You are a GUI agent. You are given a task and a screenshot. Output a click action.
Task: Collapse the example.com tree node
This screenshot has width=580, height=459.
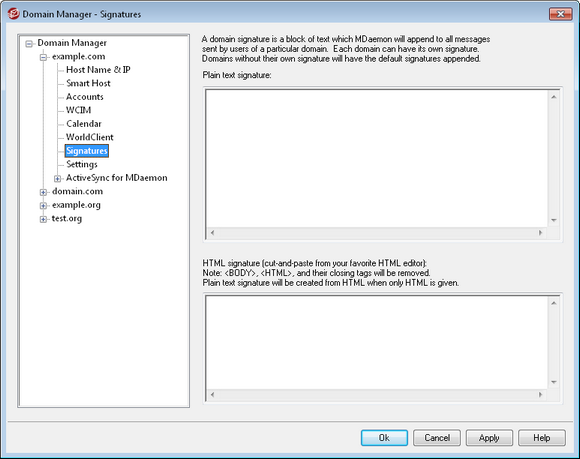pyautogui.click(x=43, y=57)
